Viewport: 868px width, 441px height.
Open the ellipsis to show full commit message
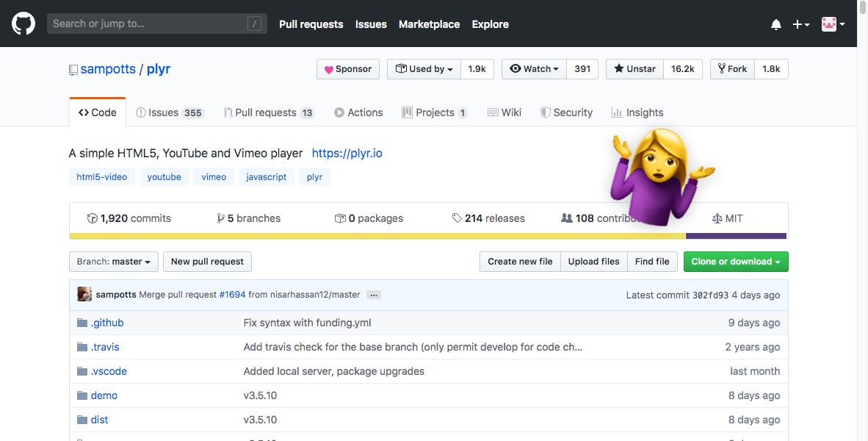click(x=373, y=294)
